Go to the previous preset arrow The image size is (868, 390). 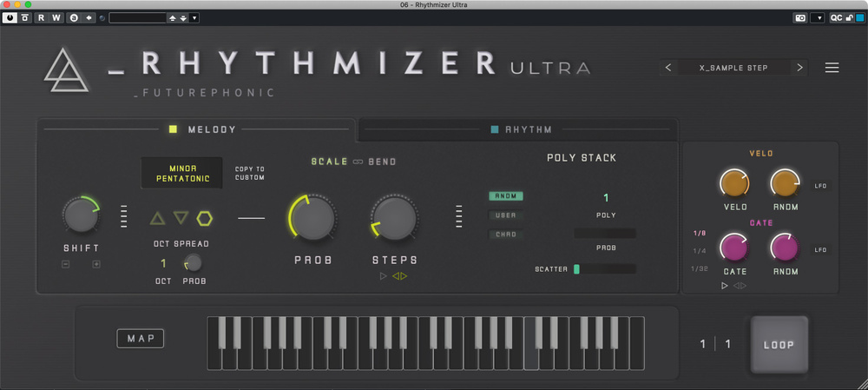(667, 68)
